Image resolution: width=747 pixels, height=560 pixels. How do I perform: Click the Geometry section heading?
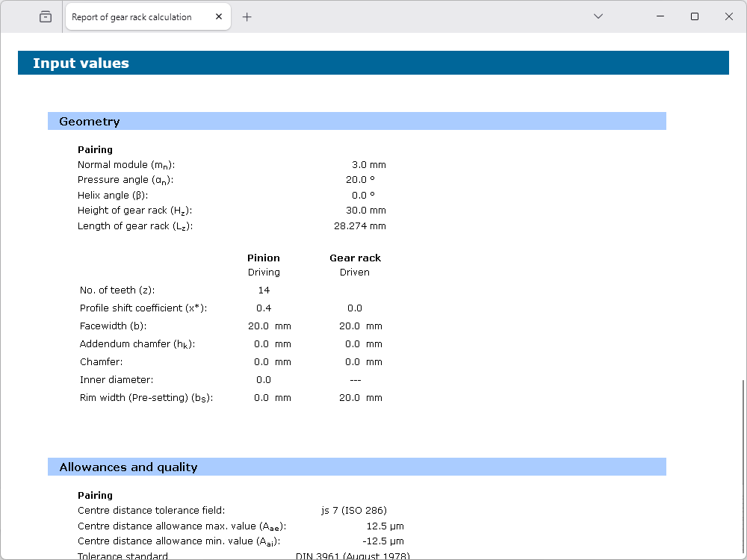[90, 122]
